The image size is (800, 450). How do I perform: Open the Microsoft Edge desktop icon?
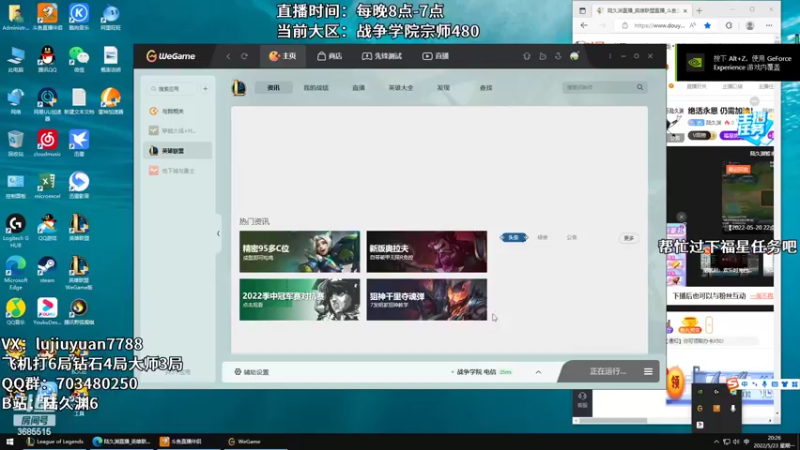[x=16, y=273]
